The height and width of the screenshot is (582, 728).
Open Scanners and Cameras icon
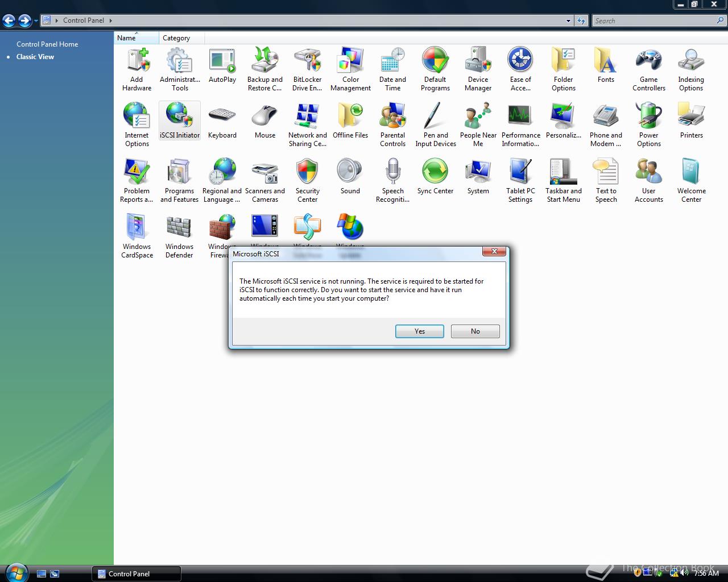point(265,180)
